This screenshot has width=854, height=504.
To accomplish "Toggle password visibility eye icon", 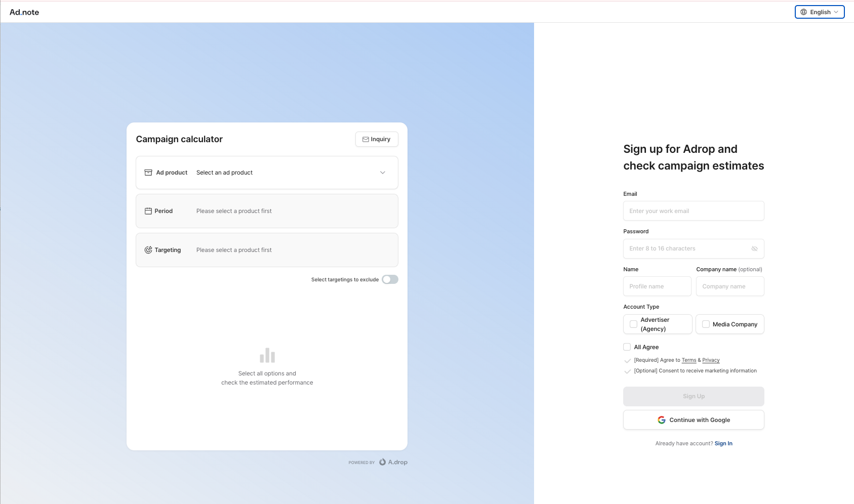I will [x=754, y=248].
